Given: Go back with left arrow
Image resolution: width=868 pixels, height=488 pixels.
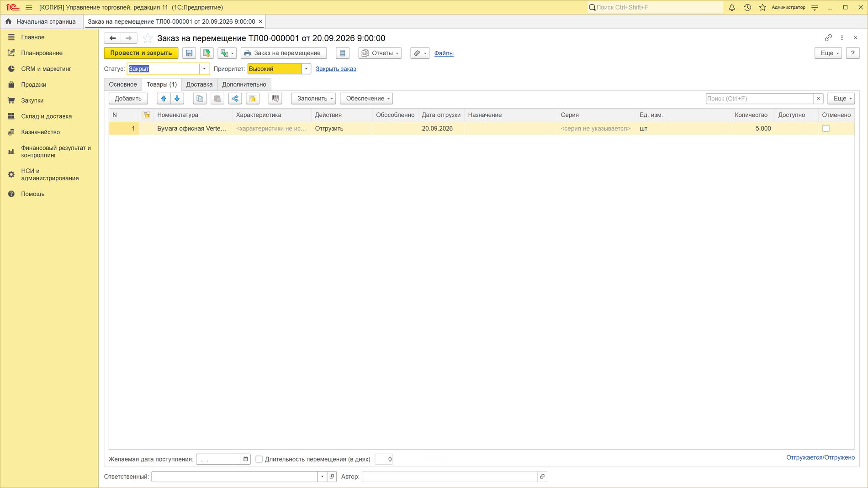Looking at the screenshot, I should (112, 38).
